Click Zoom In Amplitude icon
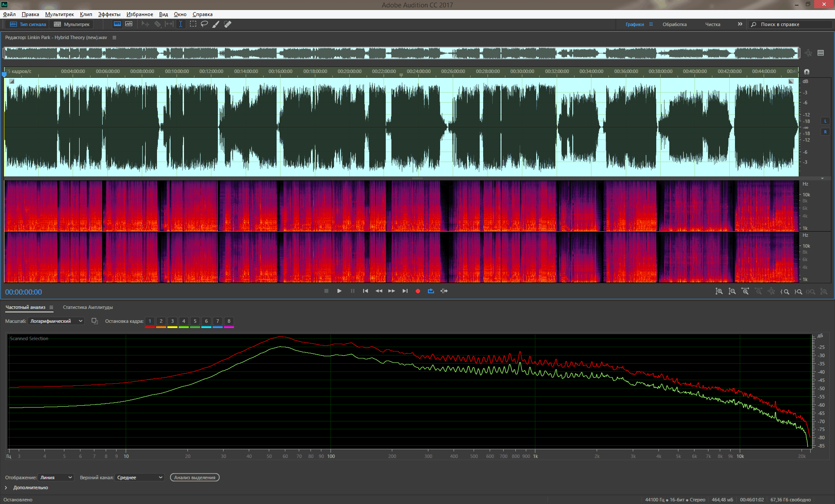Viewport: 835px width, 504px height. (x=719, y=292)
